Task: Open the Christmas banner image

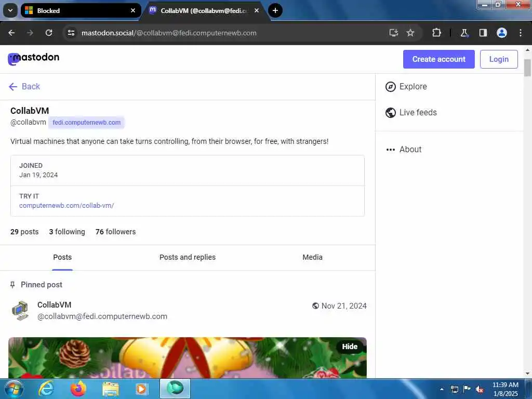Action: coord(187,357)
